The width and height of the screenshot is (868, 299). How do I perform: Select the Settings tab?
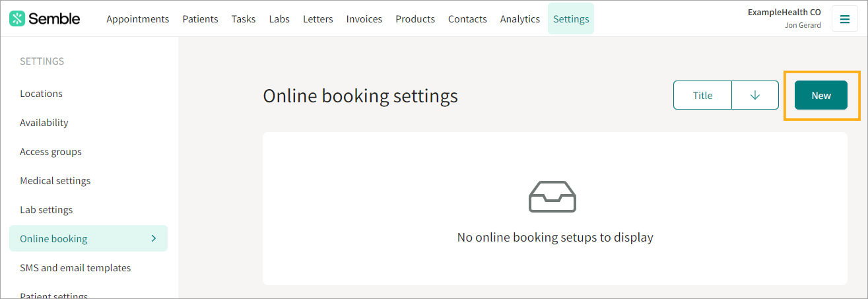[571, 18]
